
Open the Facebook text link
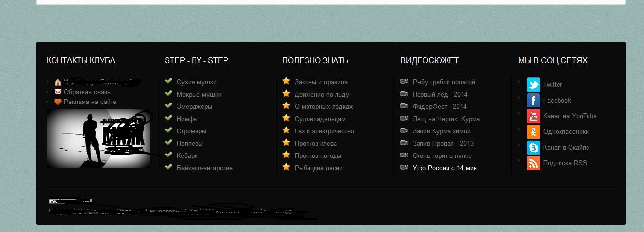tap(557, 101)
